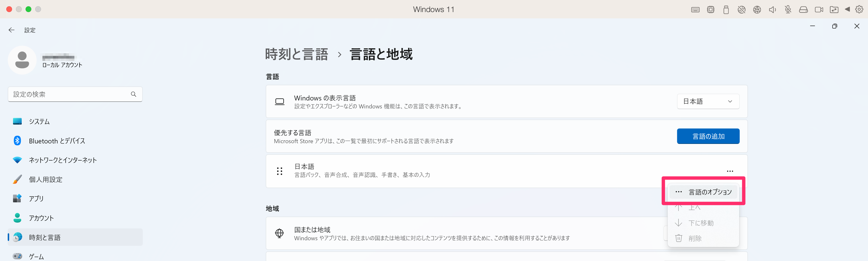This screenshot has width=868, height=261.
Task: Click the USB device icon in title bar
Action: pos(726,10)
